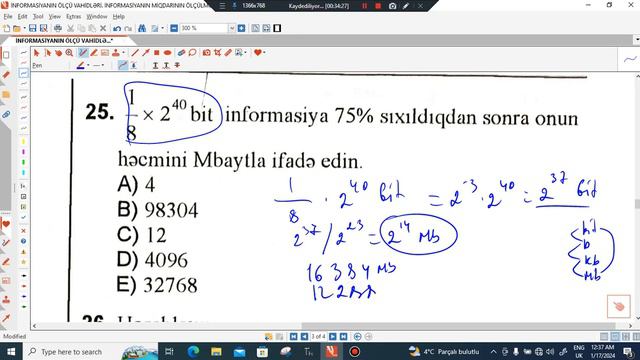Image resolution: width=640 pixels, height=360 pixels.
Task: Select the Sticky note comment tool
Action: click(x=192, y=53)
